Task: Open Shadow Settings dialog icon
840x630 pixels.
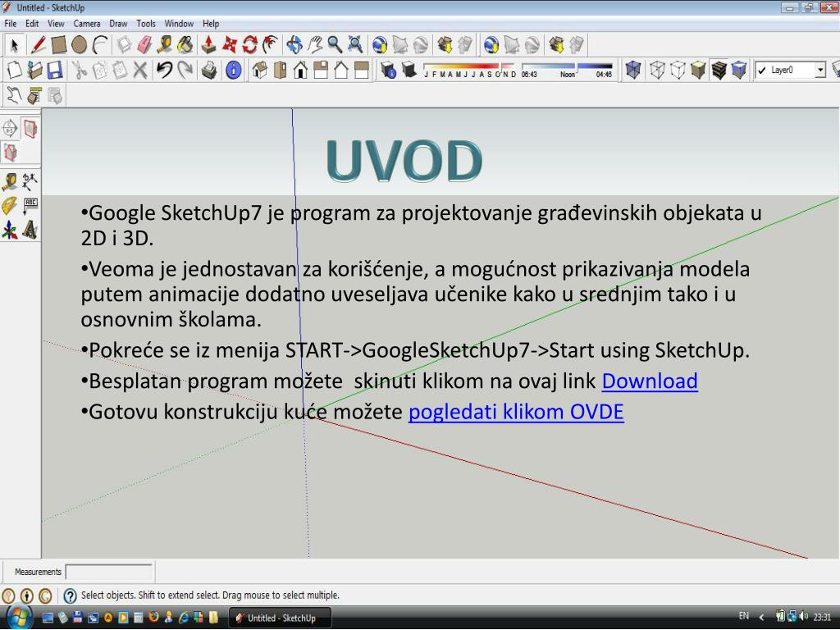Action: coord(388,71)
